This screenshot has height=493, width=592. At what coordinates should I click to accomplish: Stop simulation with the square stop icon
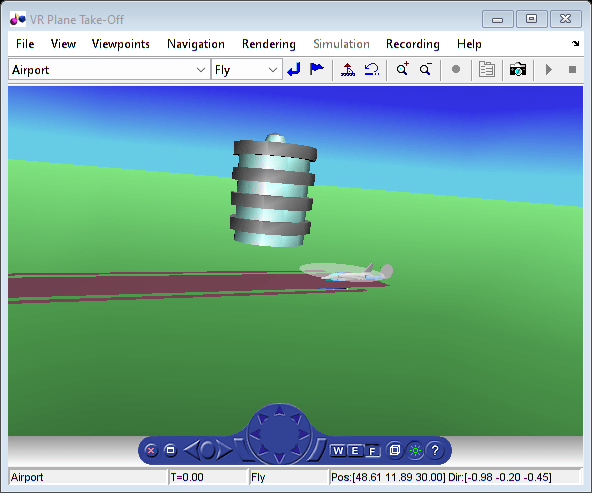(572, 69)
